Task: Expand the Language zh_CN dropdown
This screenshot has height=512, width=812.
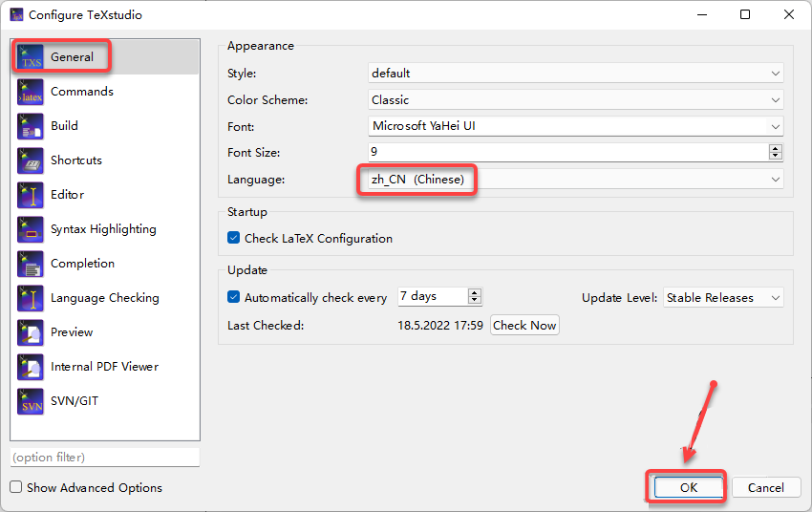Action: click(x=576, y=180)
